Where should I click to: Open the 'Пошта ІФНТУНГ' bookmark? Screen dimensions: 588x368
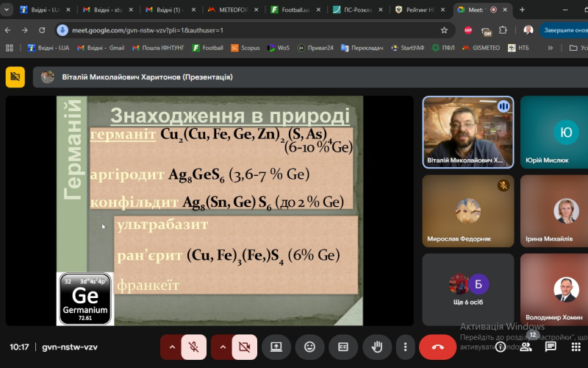coord(158,48)
